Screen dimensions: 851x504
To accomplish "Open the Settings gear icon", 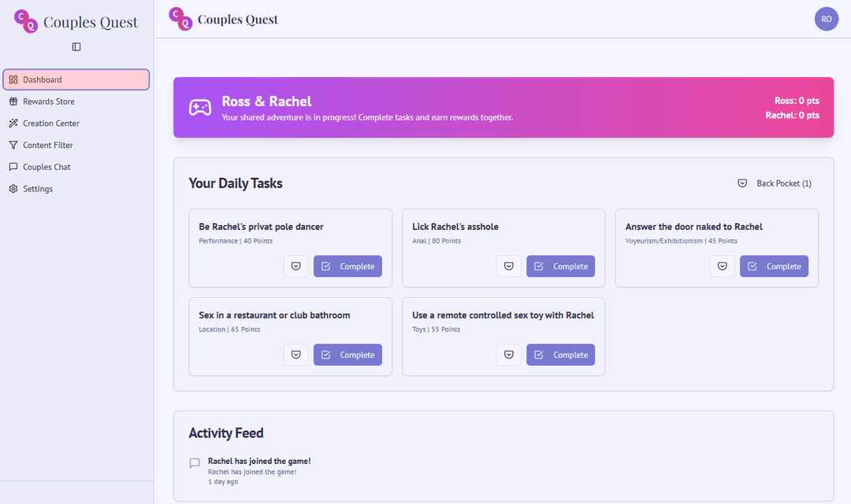I will [13, 188].
